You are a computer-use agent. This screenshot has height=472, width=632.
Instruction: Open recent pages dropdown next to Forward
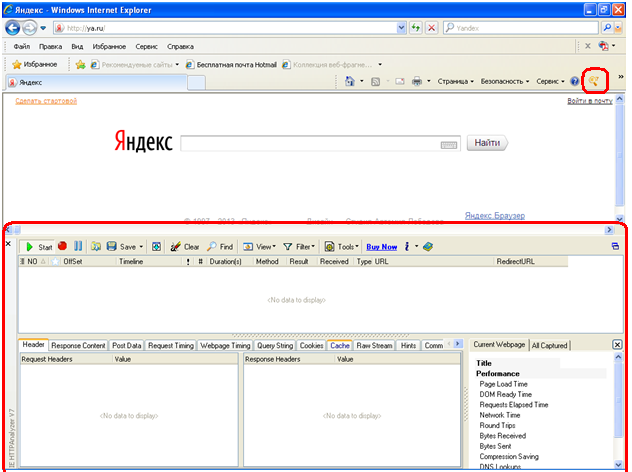click(x=43, y=28)
